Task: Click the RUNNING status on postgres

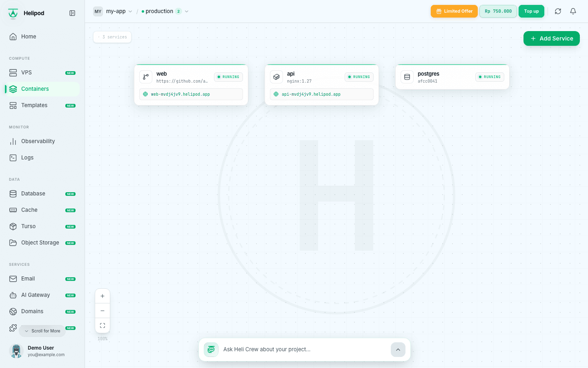Action: [490, 77]
